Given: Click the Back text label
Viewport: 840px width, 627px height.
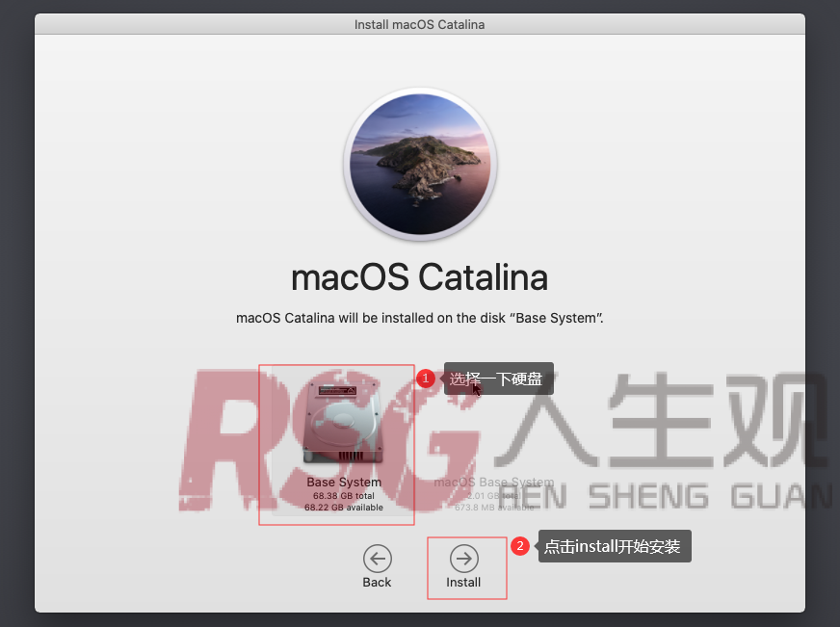Looking at the screenshot, I should pos(377,582).
